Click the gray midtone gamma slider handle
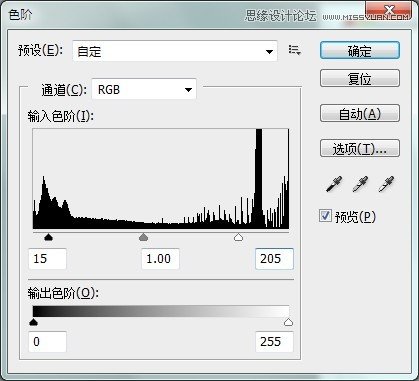This screenshot has height=381, width=419. pyautogui.click(x=143, y=237)
